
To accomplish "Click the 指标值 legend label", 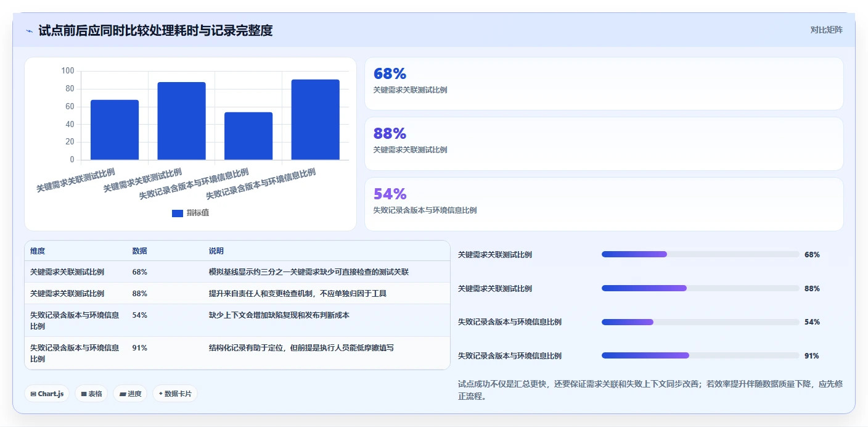I will (198, 213).
